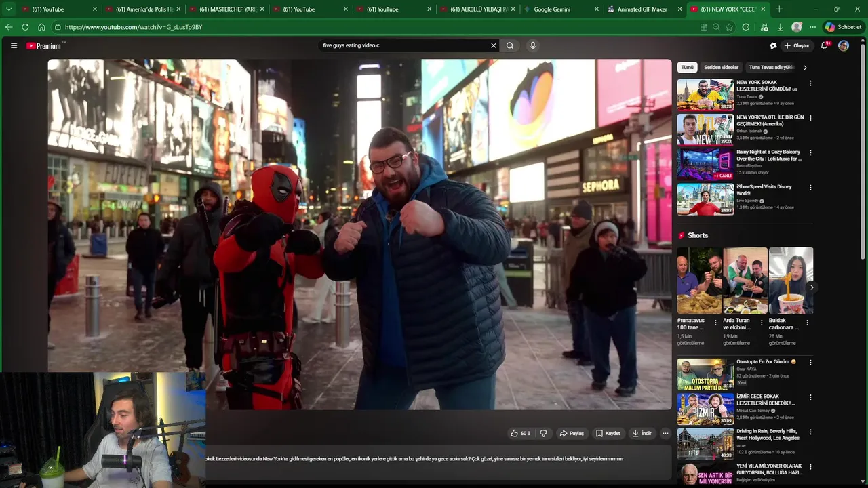Open options for Buldak carbonara short
The image size is (868, 488).
coord(807,323)
